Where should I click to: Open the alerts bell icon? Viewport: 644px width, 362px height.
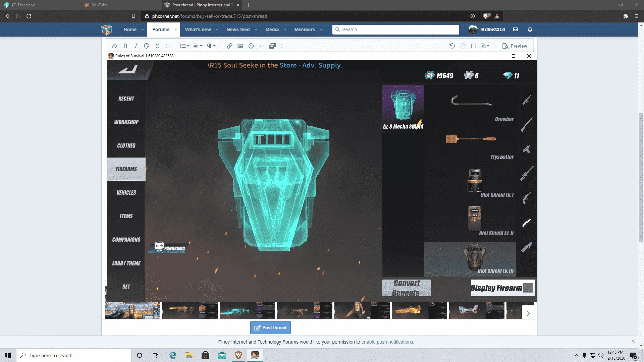click(530, 29)
